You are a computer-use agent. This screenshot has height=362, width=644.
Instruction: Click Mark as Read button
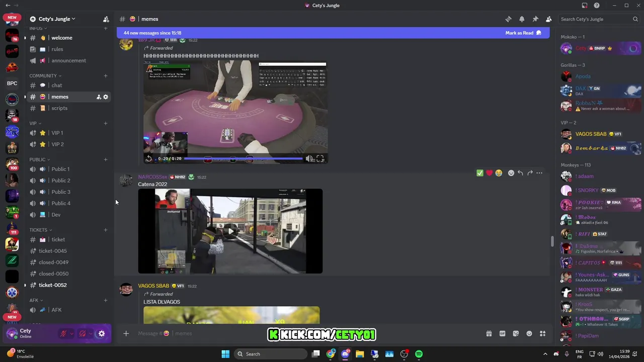[523, 33]
